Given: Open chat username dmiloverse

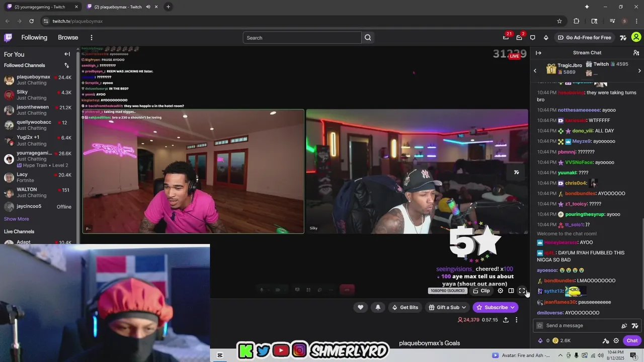Looking at the screenshot, I should (x=549, y=313).
